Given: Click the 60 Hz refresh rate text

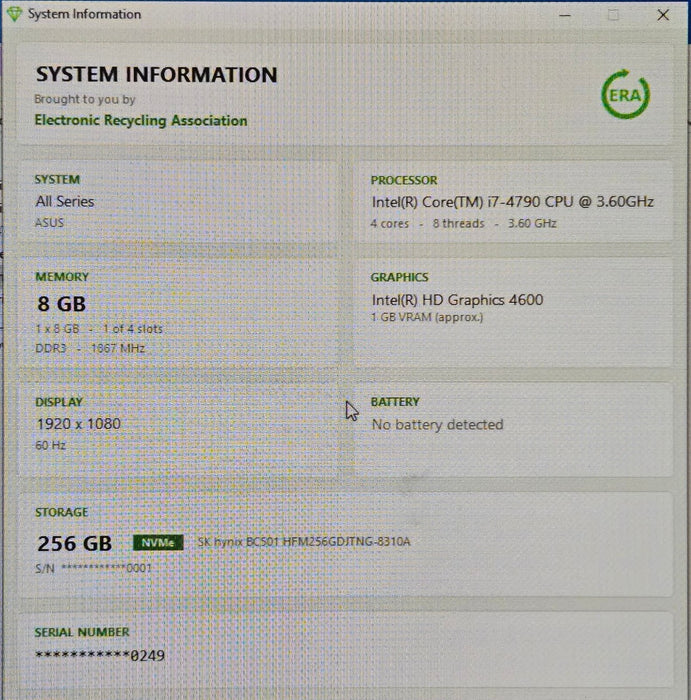Looking at the screenshot, I should [50, 445].
